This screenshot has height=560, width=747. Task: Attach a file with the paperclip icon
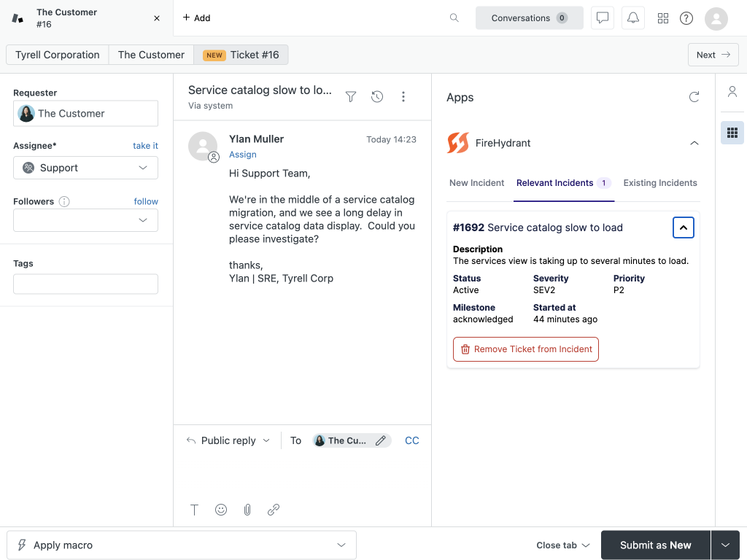(247, 509)
